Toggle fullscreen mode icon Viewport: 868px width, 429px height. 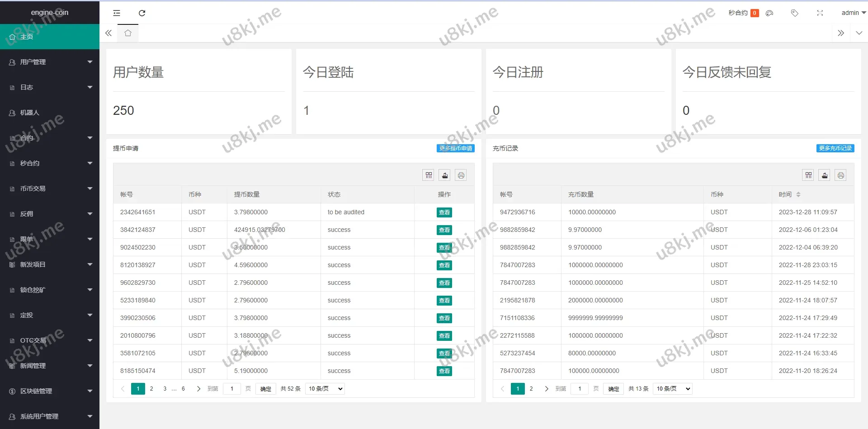tap(820, 13)
